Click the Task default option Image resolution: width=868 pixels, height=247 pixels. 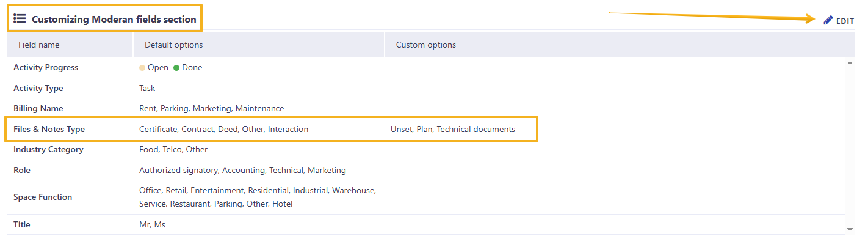[148, 88]
